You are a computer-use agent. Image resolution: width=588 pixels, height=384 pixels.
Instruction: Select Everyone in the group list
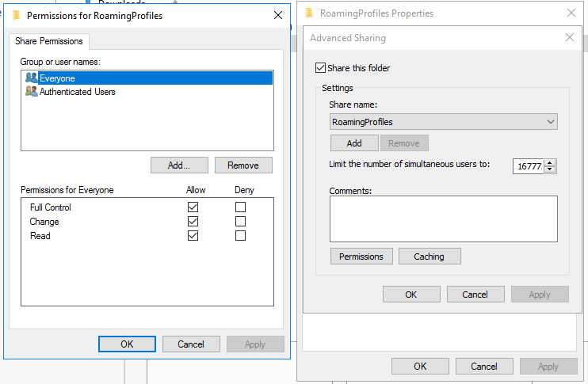click(147, 78)
